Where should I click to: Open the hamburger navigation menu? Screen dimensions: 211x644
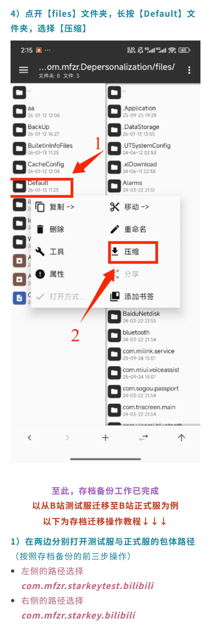click(23, 70)
